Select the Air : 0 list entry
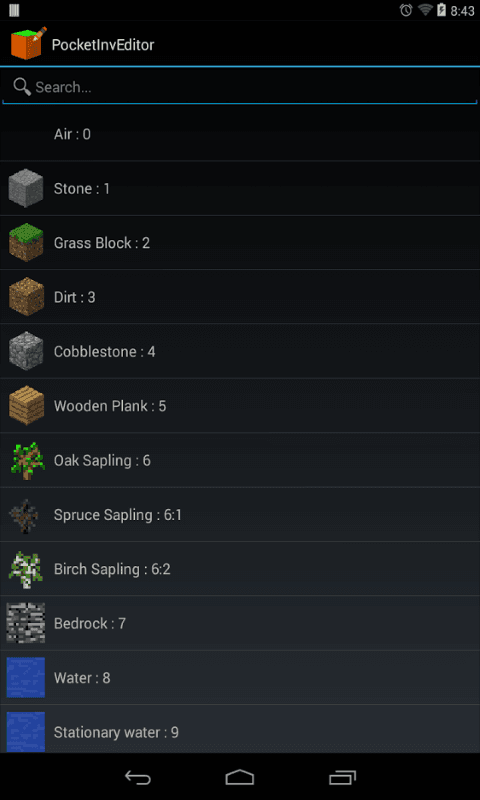The height and width of the screenshot is (800, 480). point(240,134)
